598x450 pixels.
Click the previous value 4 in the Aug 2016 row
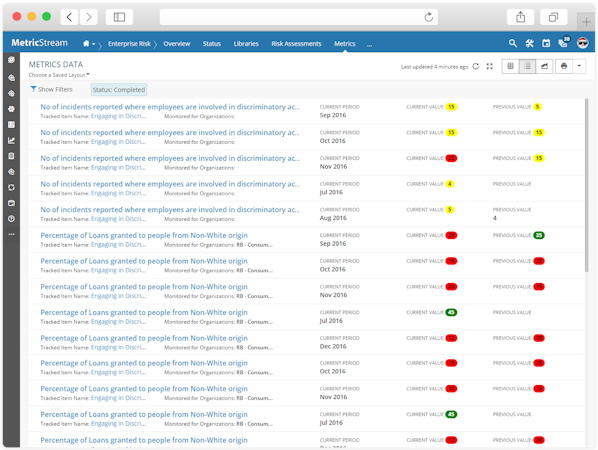(495, 218)
